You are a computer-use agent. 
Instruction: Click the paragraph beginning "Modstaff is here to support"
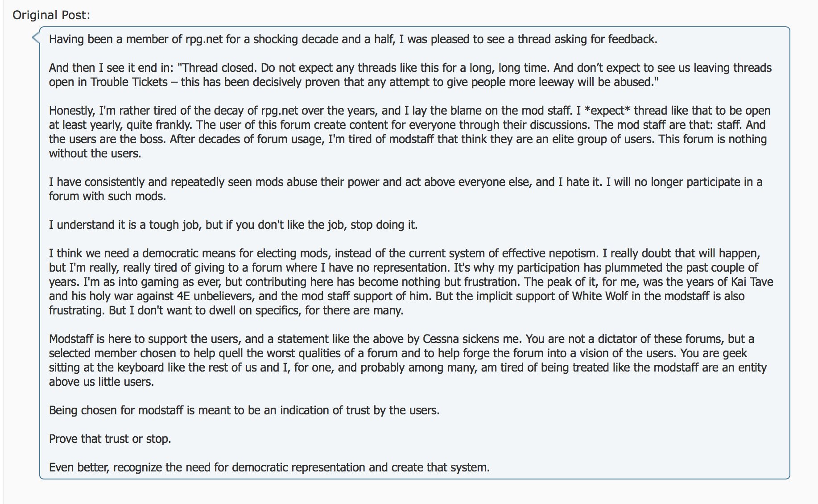[408, 360]
